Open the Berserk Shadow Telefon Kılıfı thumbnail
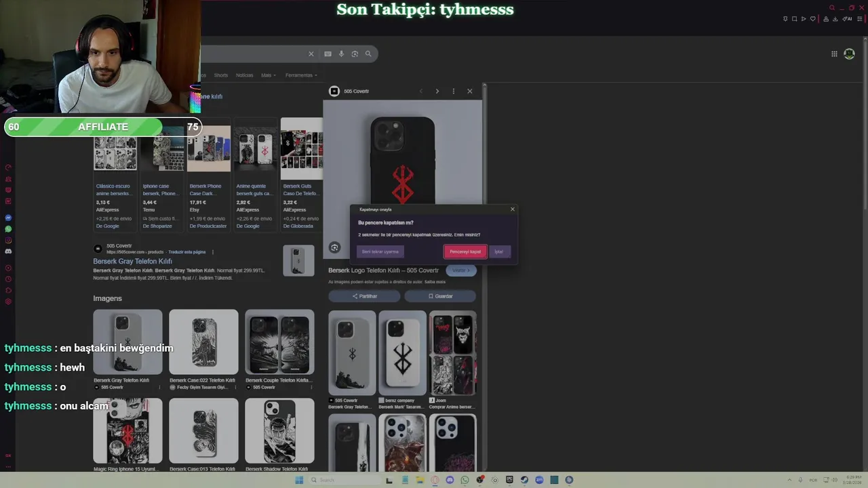Image resolution: width=868 pixels, height=488 pixels. tap(279, 431)
